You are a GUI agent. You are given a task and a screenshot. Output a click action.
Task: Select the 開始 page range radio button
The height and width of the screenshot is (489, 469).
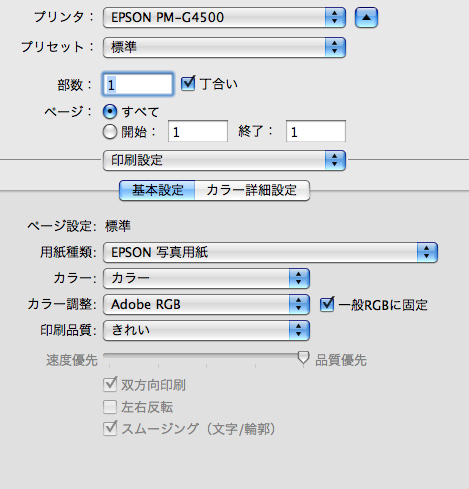tap(110, 132)
